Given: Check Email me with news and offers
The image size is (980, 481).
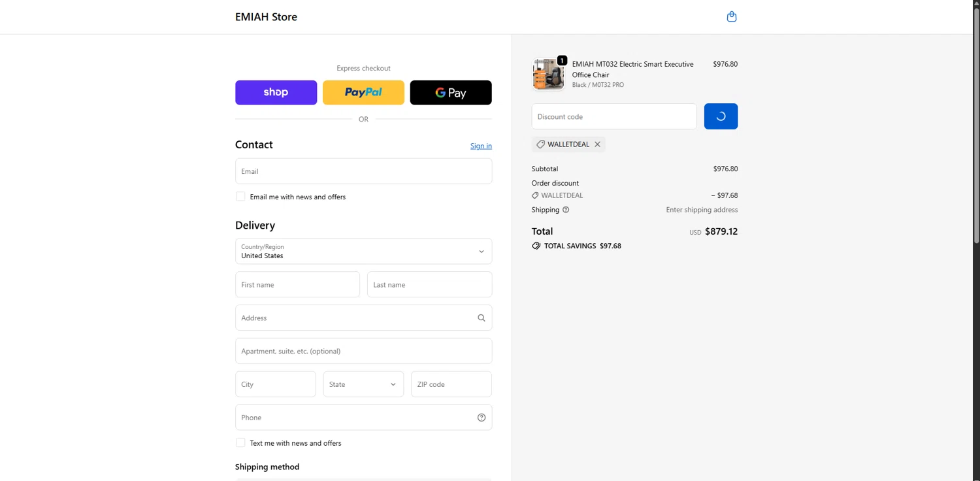Looking at the screenshot, I should (x=240, y=197).
